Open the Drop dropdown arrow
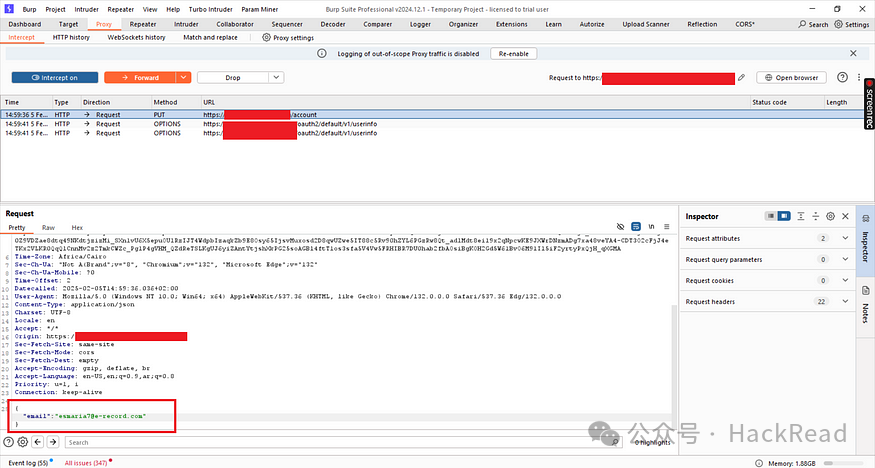The height and width of the screenshot is (468, 875). point(276,78)
